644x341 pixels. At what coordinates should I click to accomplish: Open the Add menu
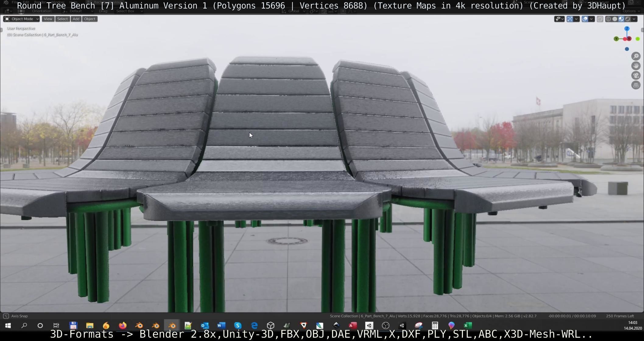(76, 19)
